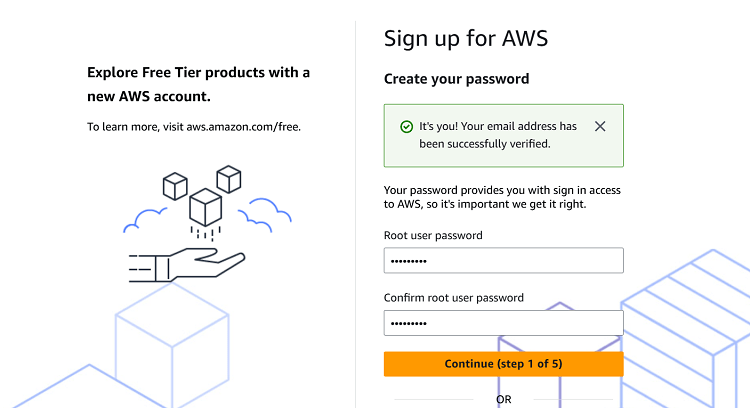Viewport: 750px width, 408px height.
Task: Click the "Create your password" subheading
Action: (456, 79)
